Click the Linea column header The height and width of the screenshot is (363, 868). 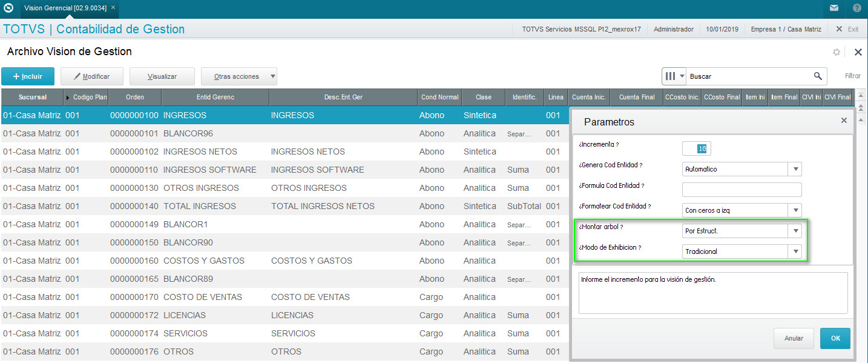556,97
